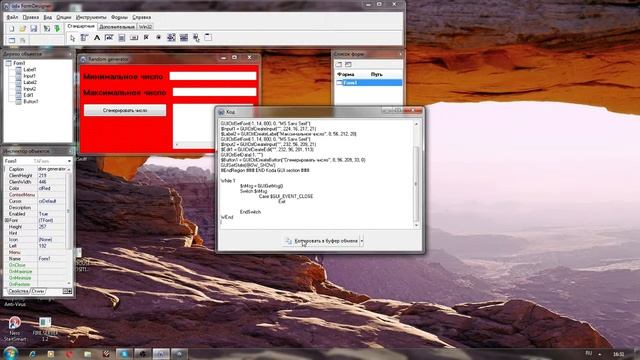Click the Enabled property value True
This screenshot has width=640, height=360.
51,214
